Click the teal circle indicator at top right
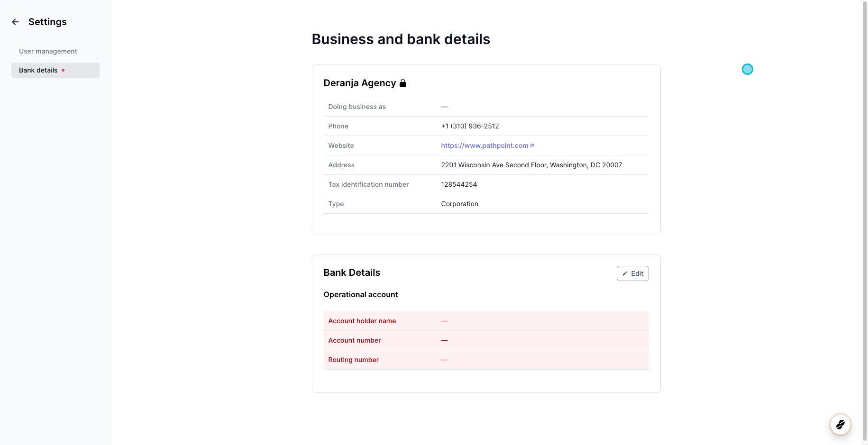This screenshot has width=868, height=445. pyautogui.click(x=747, y=69)
